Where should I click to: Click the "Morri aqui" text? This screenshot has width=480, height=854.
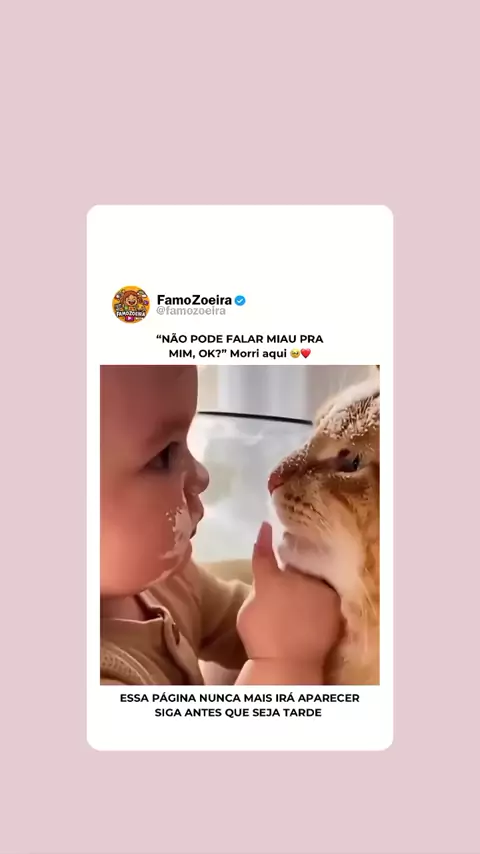[258, 353]
